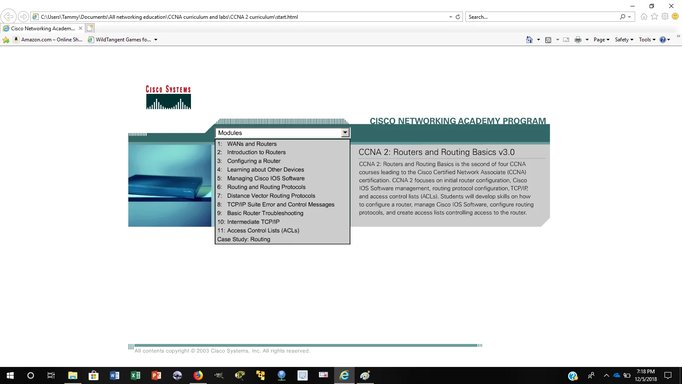Open the Windows Start button
682x384 pixels.
tap(10, 375)
